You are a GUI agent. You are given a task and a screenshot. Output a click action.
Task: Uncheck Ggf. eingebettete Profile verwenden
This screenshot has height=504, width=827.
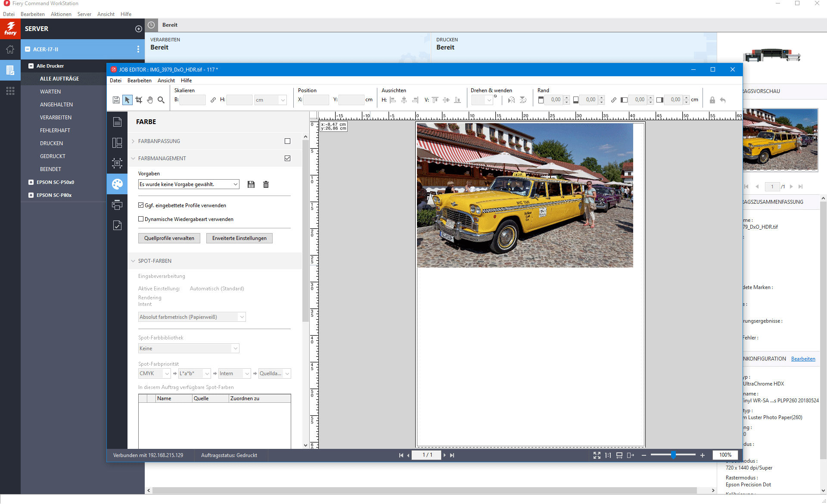pos(141,205)
